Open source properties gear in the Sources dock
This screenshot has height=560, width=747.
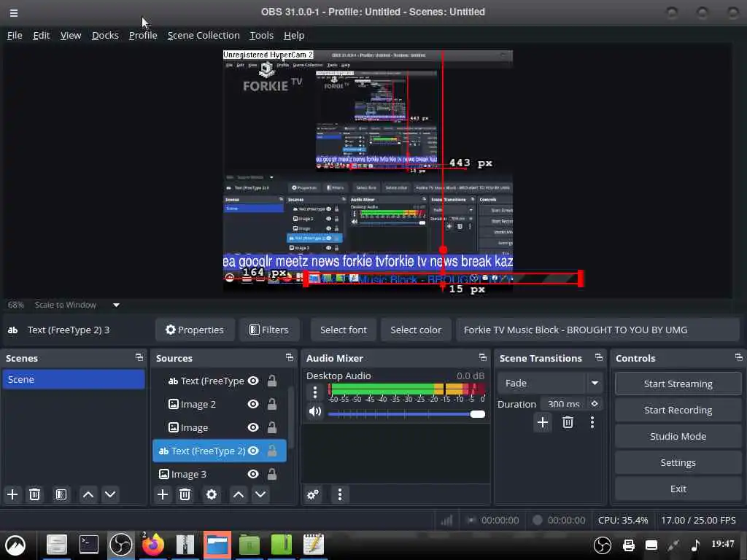(212, 494)
